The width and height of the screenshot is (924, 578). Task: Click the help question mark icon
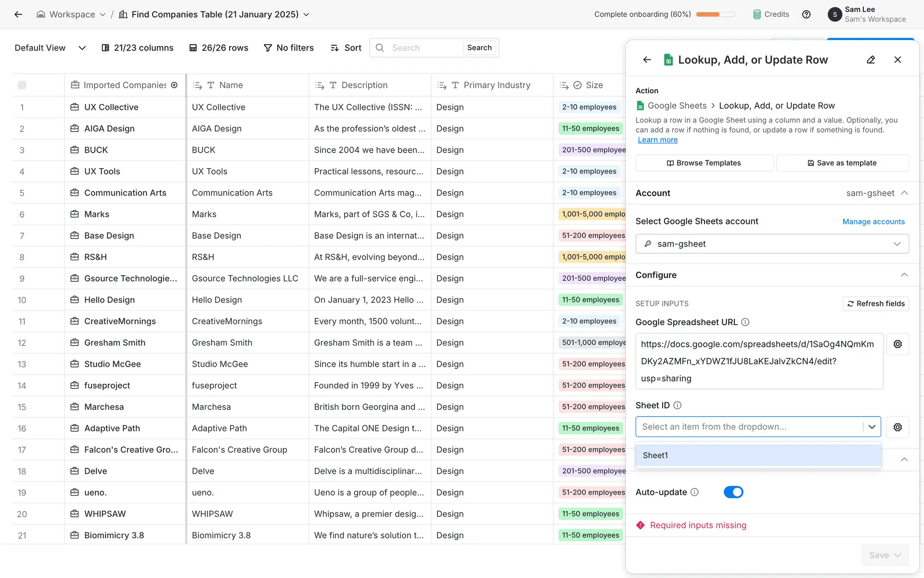[x=806, y=14]
